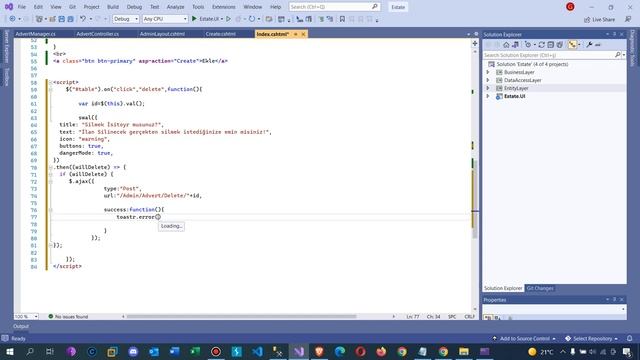This screenshot has width=640, height=360.
Task: Click the Opera browser taskbar icon
Action: click(360, 351)
